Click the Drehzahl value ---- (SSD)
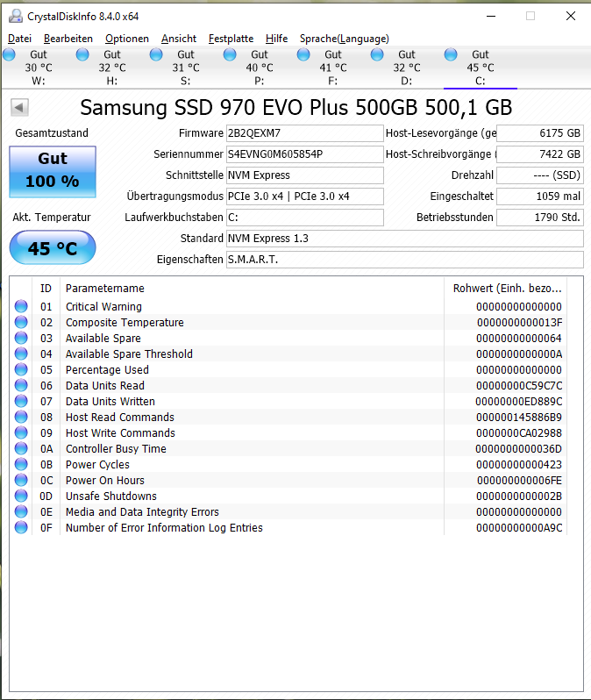 click(540, 175)
